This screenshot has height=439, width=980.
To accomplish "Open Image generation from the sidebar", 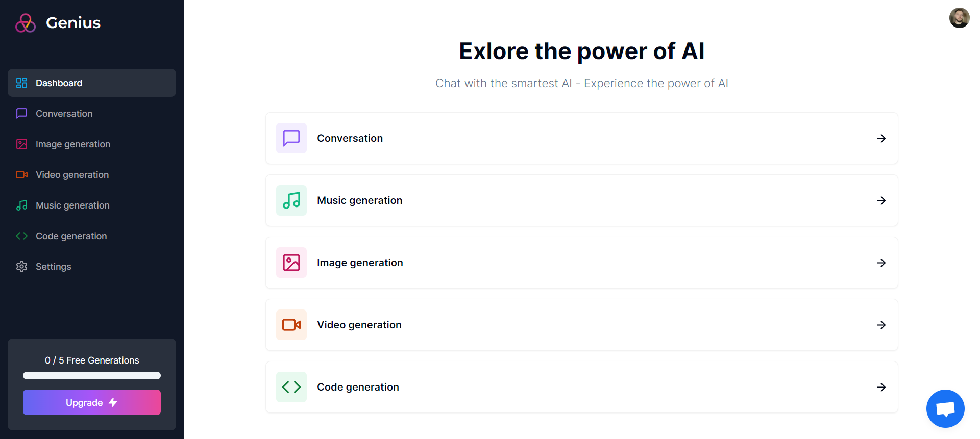I will tap(73, 144).
